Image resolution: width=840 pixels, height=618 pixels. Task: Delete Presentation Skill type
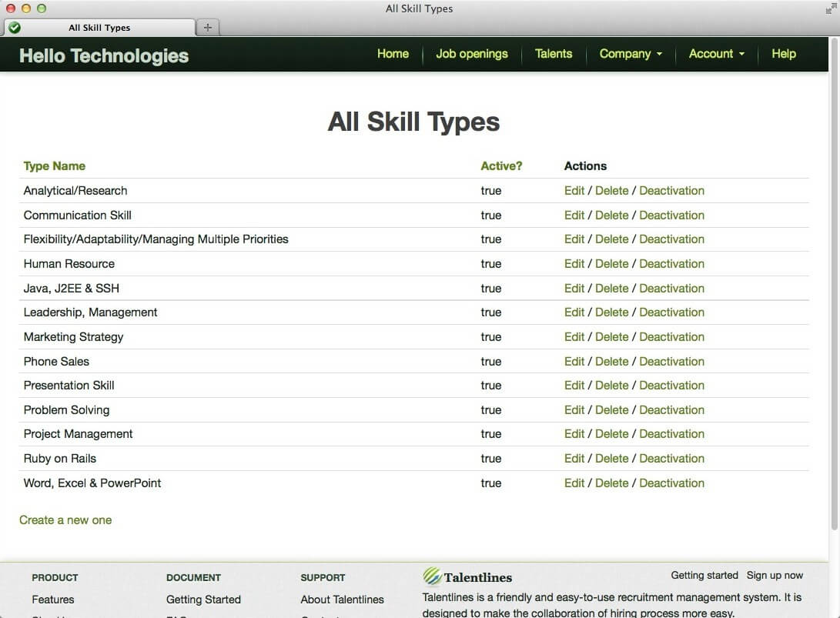[612, 386]
